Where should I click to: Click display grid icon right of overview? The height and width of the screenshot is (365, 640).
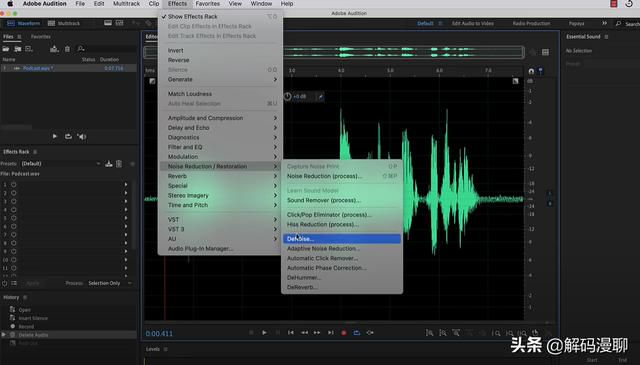pyautogui.click(x=545, y=52)
